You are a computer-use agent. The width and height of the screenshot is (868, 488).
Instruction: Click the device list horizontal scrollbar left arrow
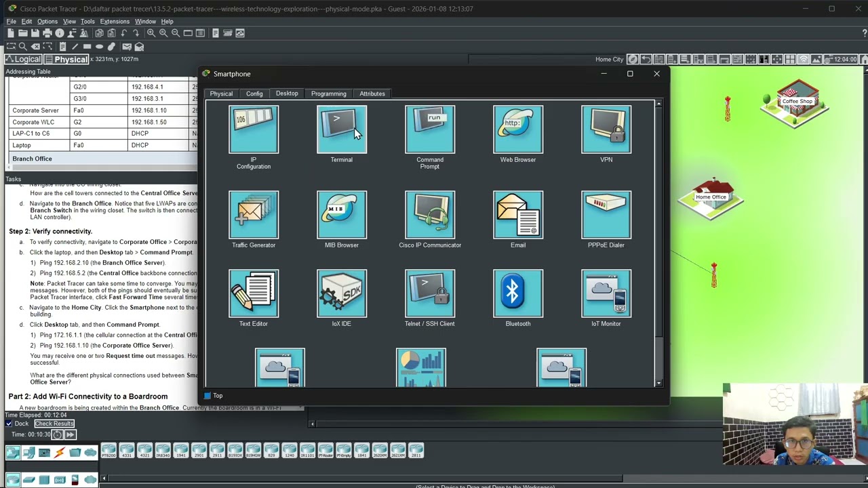104,479
